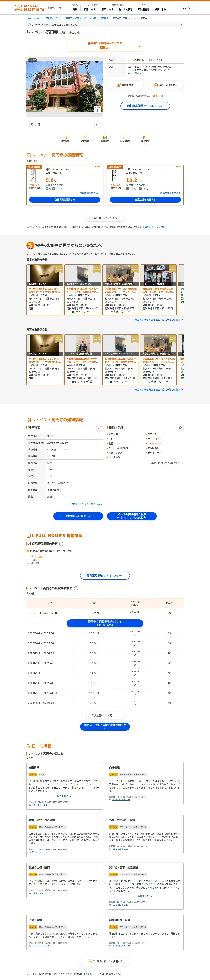Screen dimensions: 210x980
Task: Expand 部屋情報をすべて見る
Action: 105,218
